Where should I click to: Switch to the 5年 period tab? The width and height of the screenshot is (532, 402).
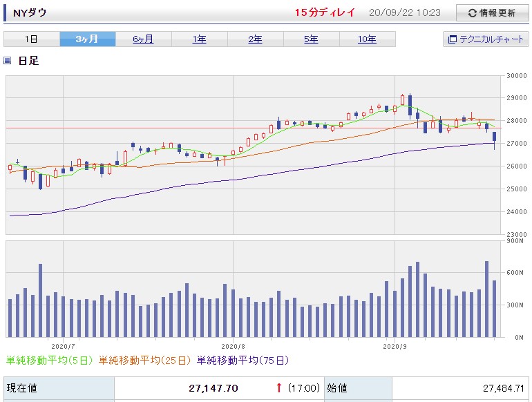(x=311, y=39)
